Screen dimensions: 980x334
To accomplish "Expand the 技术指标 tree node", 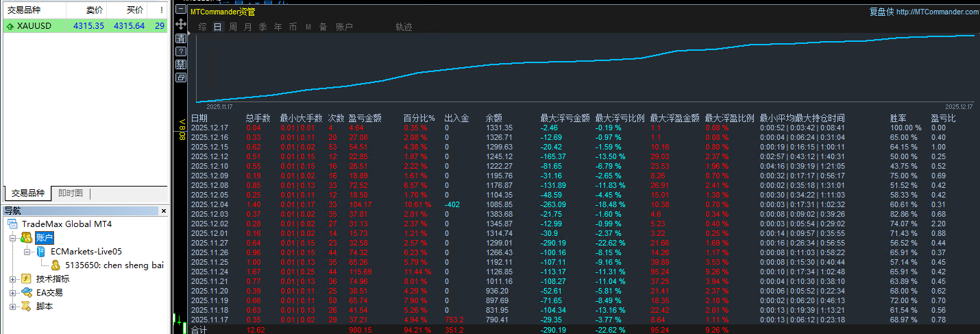I will [x=13, y=279].
